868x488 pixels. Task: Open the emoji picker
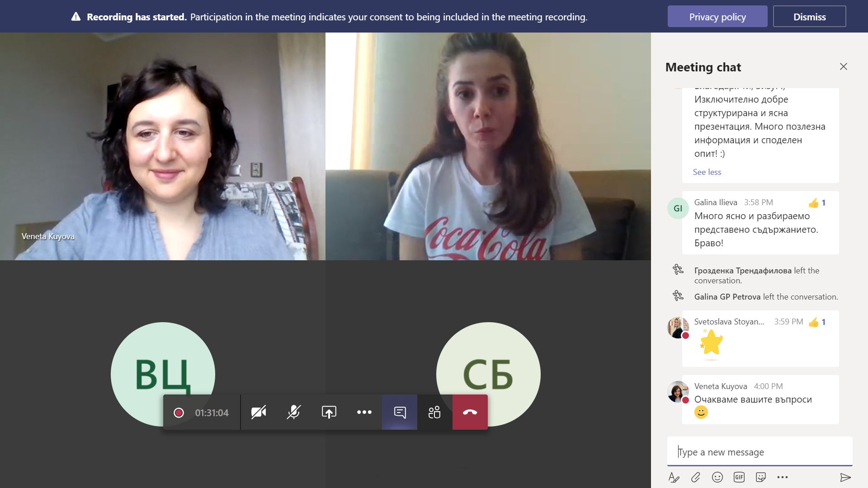pyautogui.click(x=717, y=477)
